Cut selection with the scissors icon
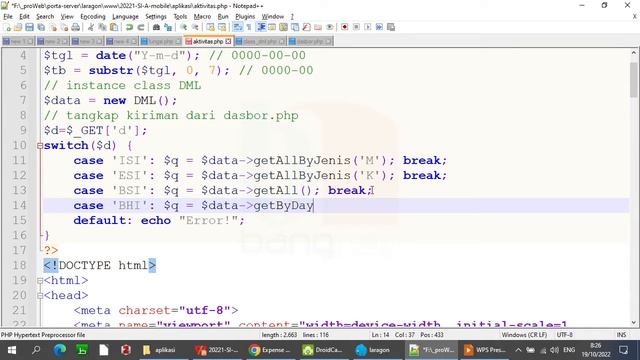Screen dimensions: 640x360 [x=91, y=27]
